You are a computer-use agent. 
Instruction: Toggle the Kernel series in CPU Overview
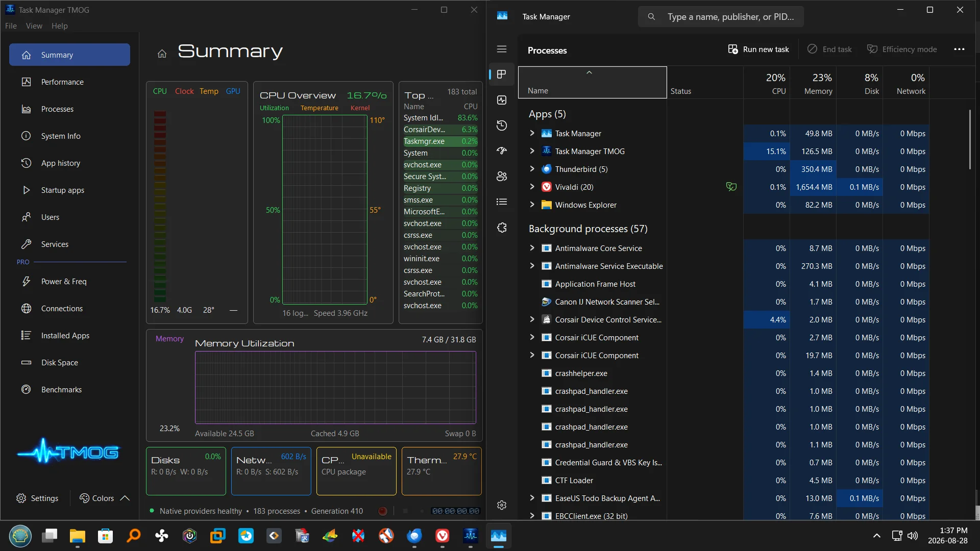tap(360, 108)
